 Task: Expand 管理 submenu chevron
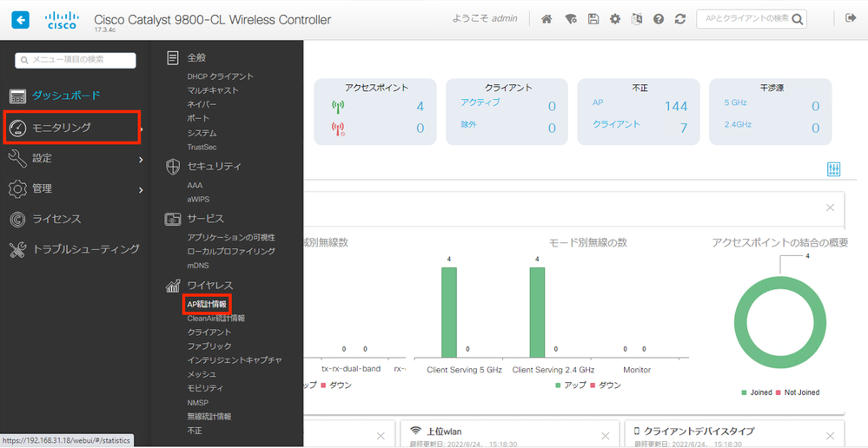[x=141, y=190]
